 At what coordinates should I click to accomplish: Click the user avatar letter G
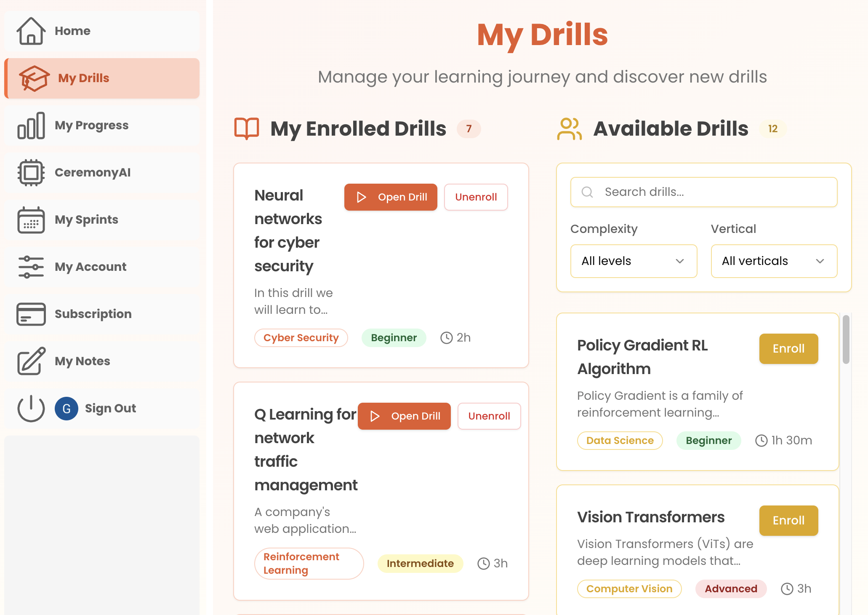[x=67, y=409]
